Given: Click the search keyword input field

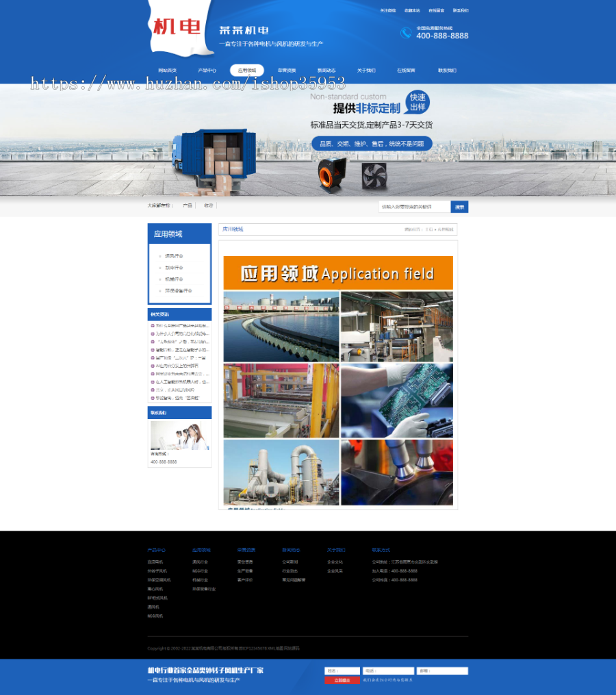Looking at the screenshot, I should tap(414, 206).
